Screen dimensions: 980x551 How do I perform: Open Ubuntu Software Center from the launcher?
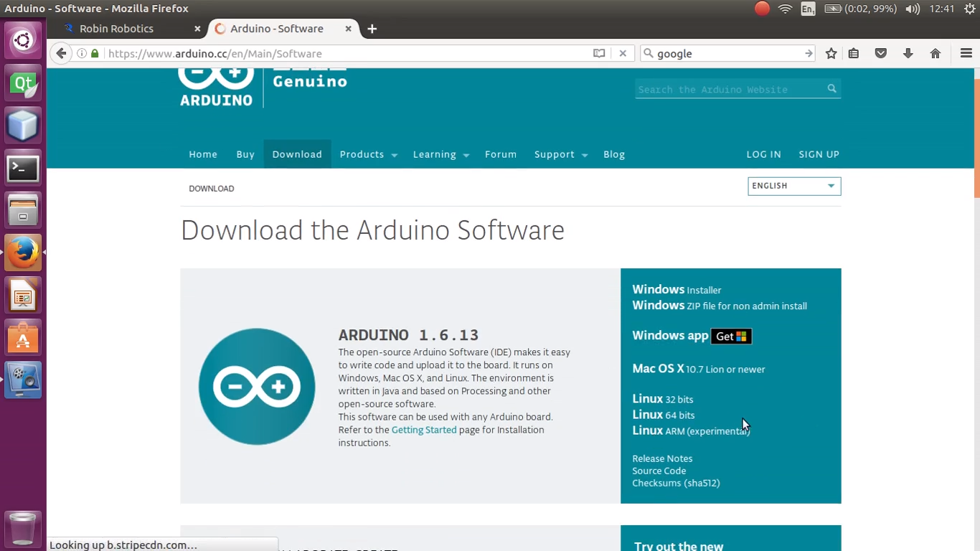coord(23,337)
